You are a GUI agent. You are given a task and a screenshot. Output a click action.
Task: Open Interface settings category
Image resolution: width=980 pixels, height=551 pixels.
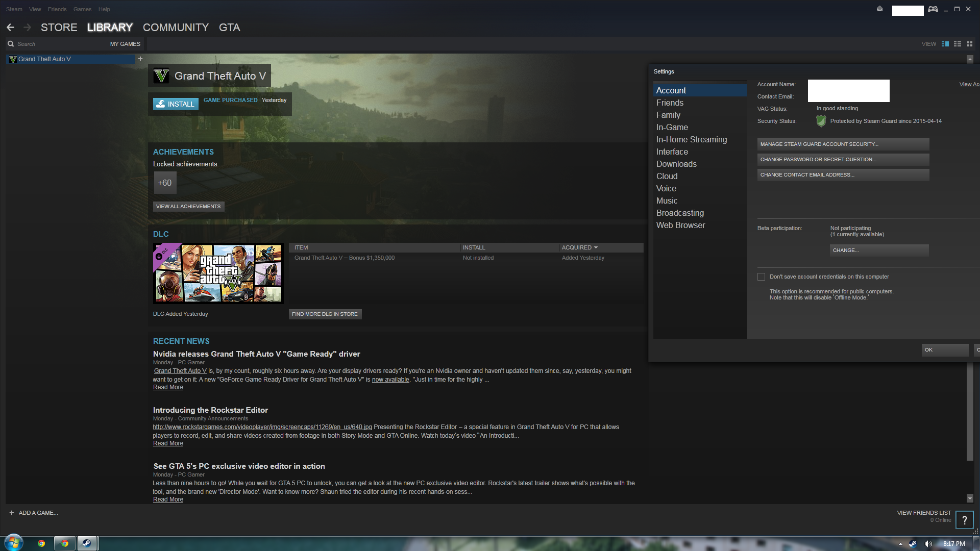click(x=700, y=152)
